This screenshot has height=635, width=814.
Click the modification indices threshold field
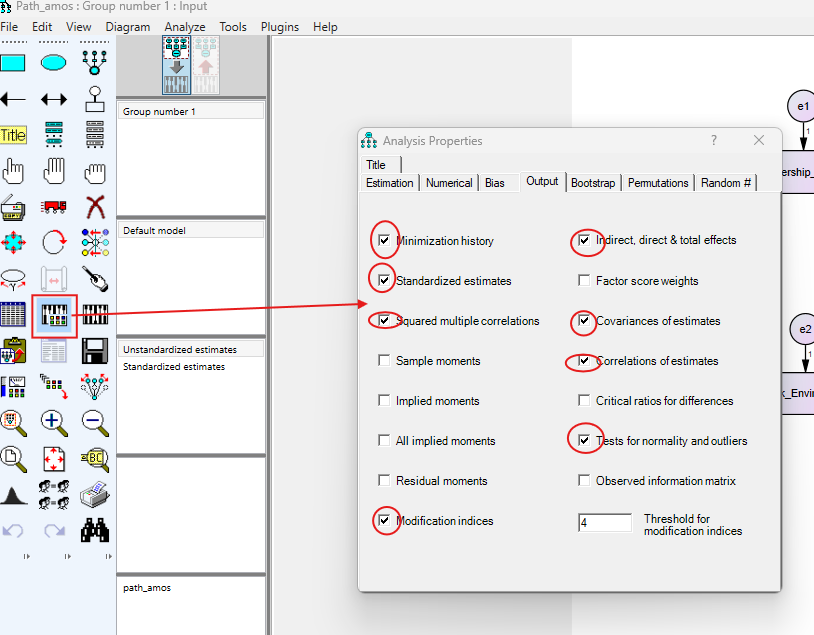pyautogui.click(x=605, y=523)
